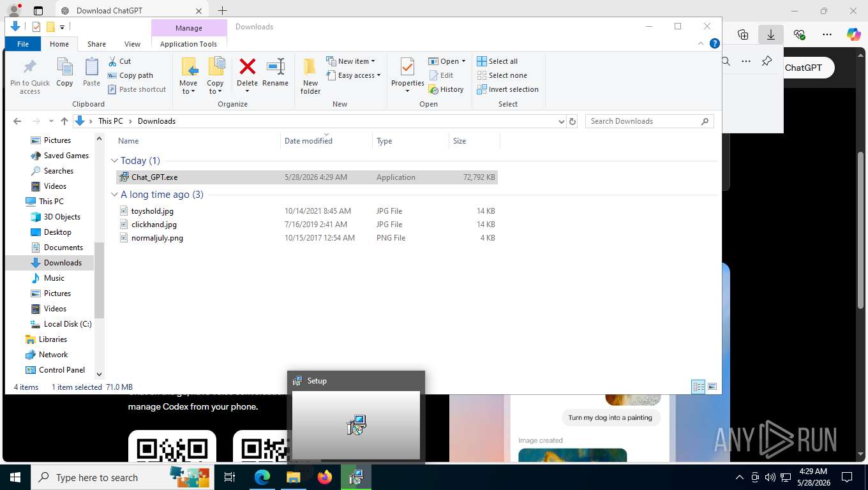Open the Move to dropdown
868x490 pixels.
click(x=188, y=91)
